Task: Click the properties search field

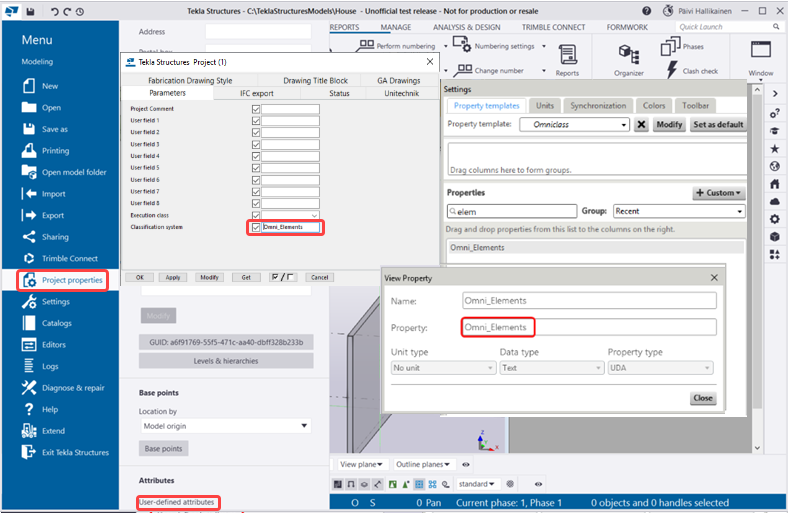Action: (x=512, y=211)
